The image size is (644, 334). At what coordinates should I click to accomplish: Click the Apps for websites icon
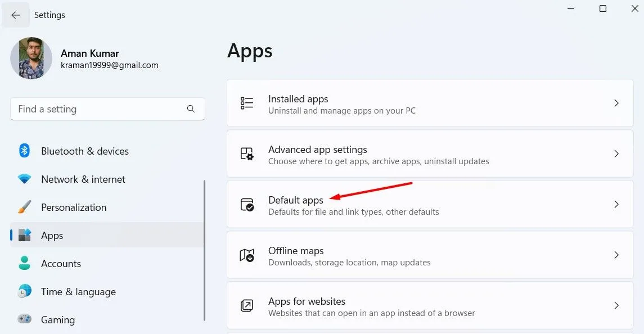[246, 306]
